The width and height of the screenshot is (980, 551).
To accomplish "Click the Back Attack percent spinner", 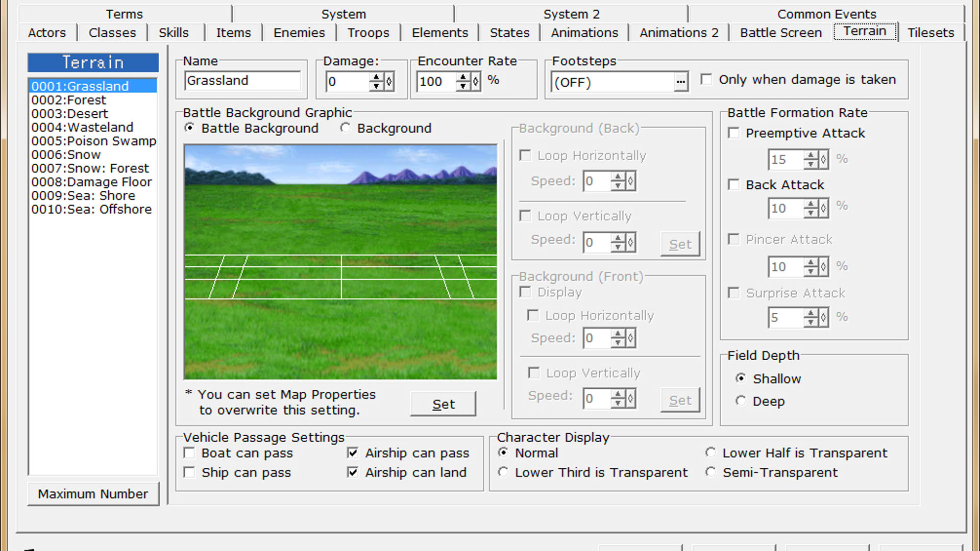I will tap(811, 209).
